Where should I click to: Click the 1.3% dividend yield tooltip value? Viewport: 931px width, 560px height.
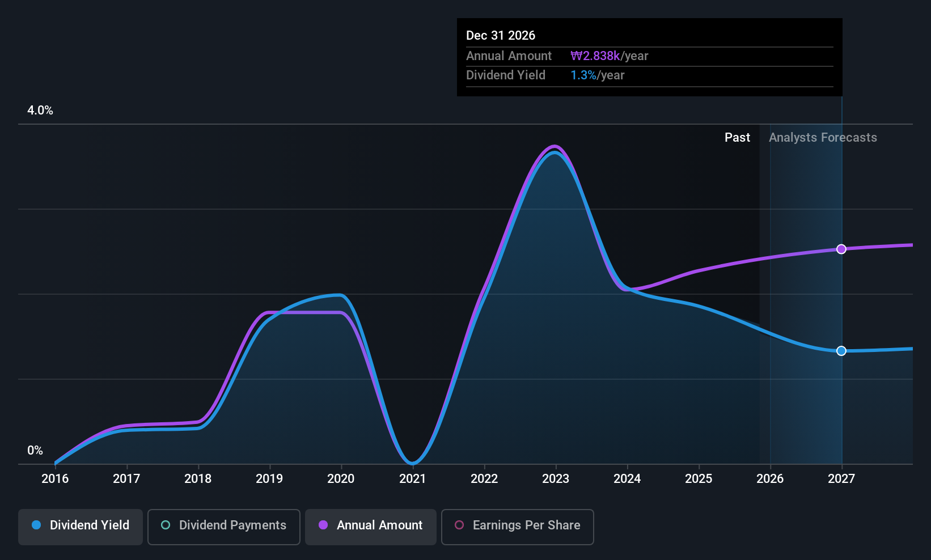[583, 75]
